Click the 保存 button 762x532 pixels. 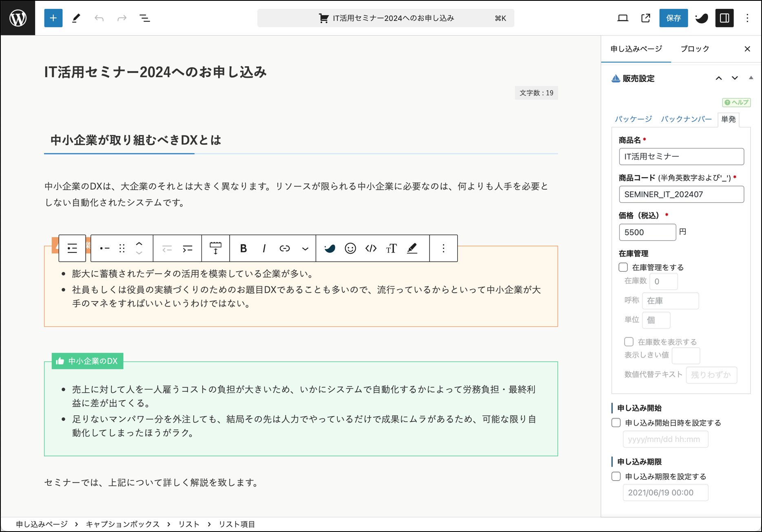coord(673,18)
